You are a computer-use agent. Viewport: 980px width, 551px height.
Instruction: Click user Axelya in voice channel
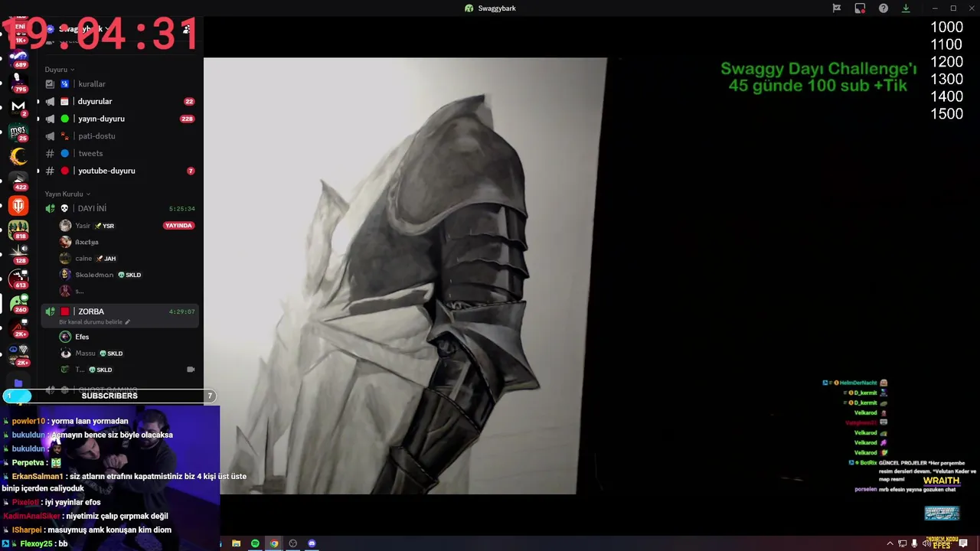coord(87,243)
